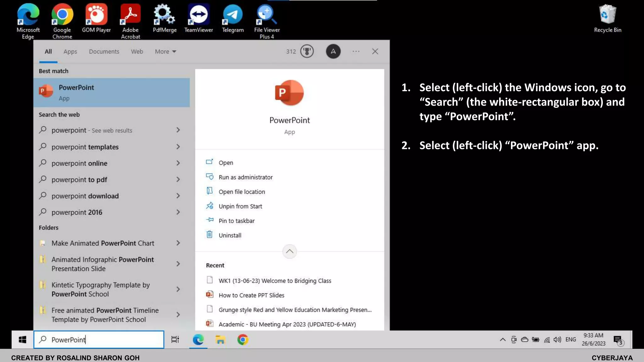
Task: Choose Run as administrator
Action: [245, 177]
